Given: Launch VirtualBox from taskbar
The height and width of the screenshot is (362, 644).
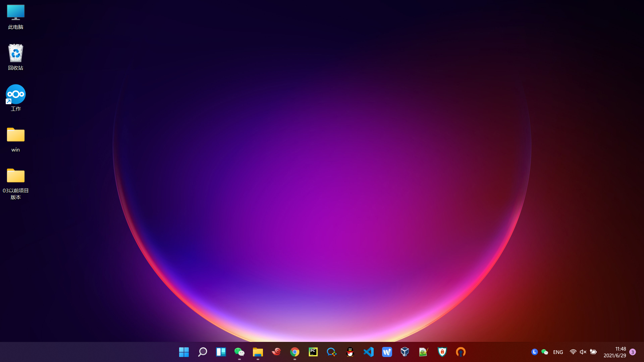Looking at the screenshot, I should (405, 352).
